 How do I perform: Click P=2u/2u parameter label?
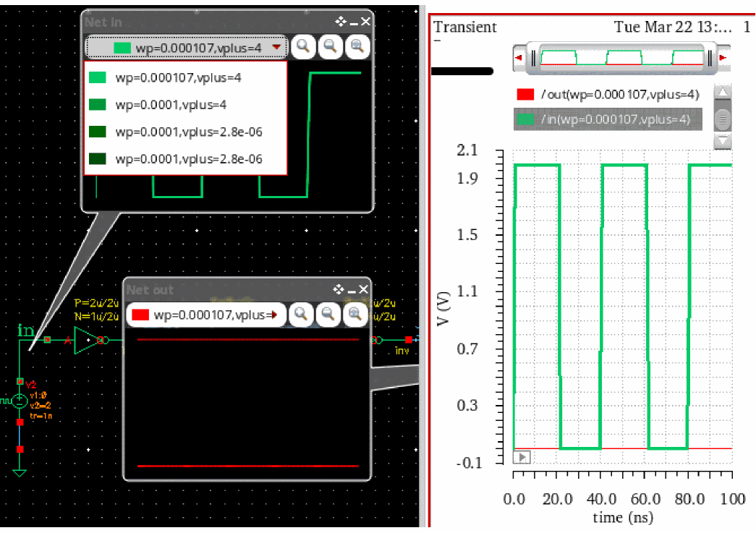tap(96, 303)
